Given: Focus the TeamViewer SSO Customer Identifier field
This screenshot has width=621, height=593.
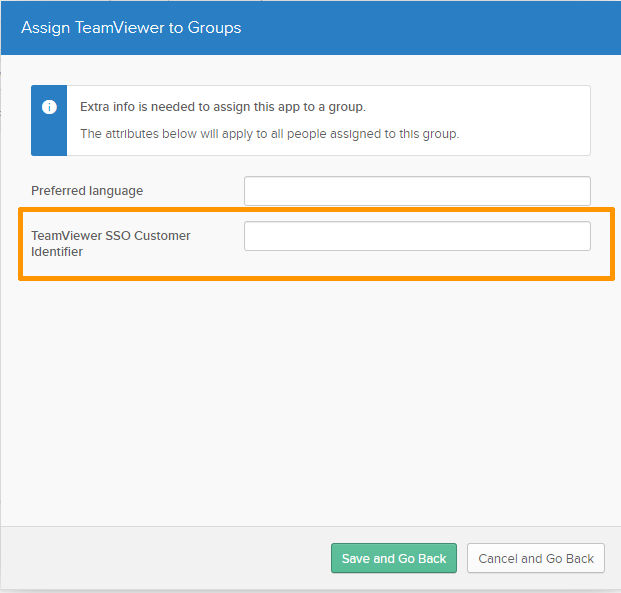Looking at the screenshot, I should click(x=417, y=236).
